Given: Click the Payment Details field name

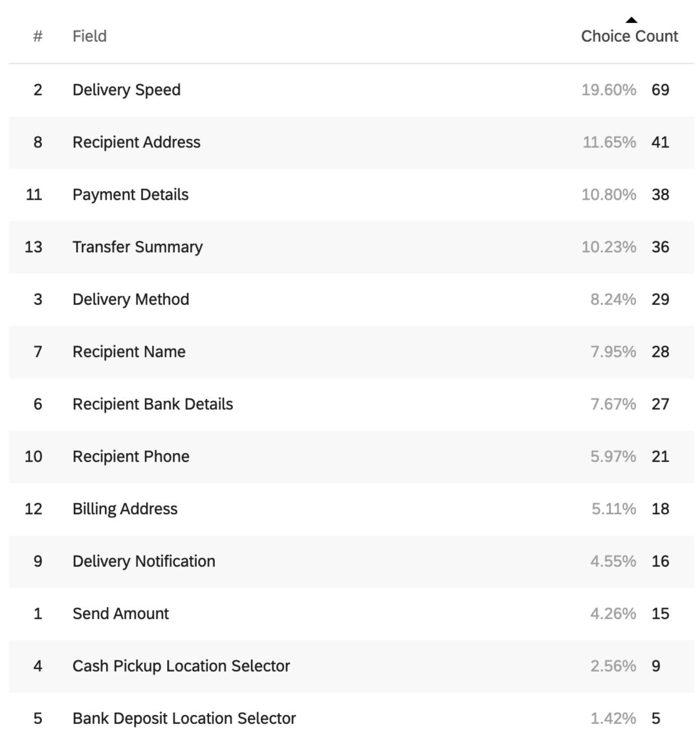Looking at the screenshot, I should point(131,195).
